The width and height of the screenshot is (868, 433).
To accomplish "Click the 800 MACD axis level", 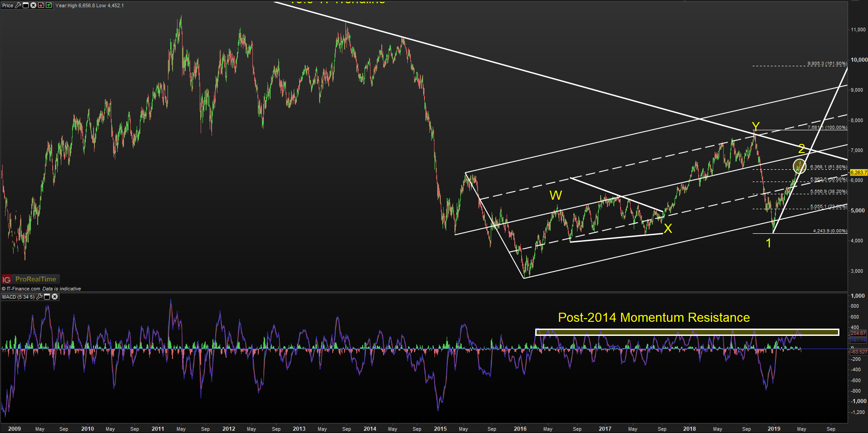I will click(855, 306).
